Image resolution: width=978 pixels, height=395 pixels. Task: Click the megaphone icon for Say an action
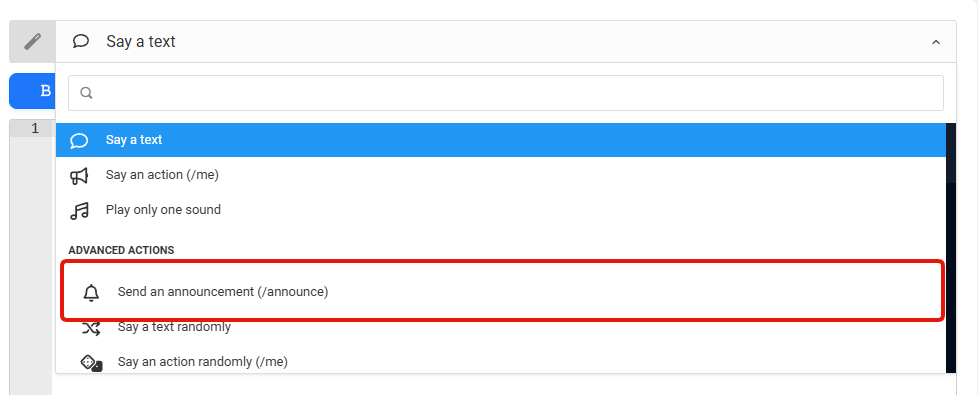pos(79,176)
